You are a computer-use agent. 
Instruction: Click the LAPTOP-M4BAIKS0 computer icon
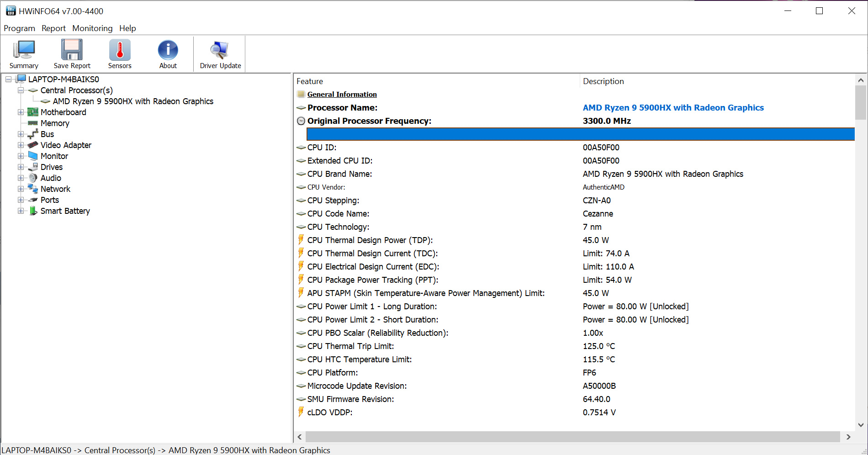21,79
